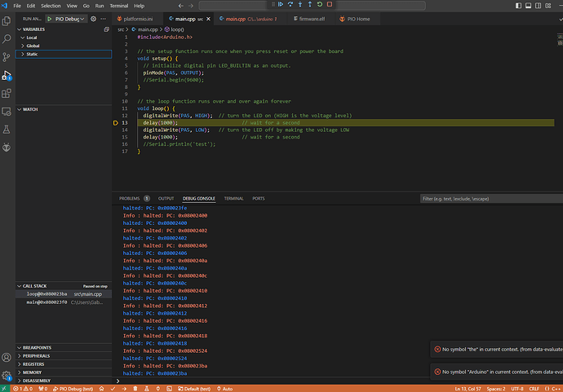Switch to the platformio.ini tab

point(136,18)
